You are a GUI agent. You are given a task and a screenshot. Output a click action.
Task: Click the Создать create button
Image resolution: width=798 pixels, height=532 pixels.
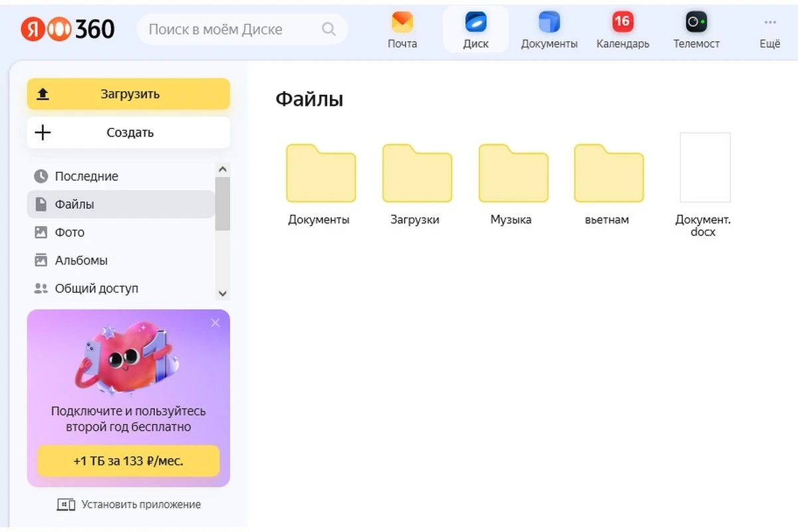tap(128, 132)
